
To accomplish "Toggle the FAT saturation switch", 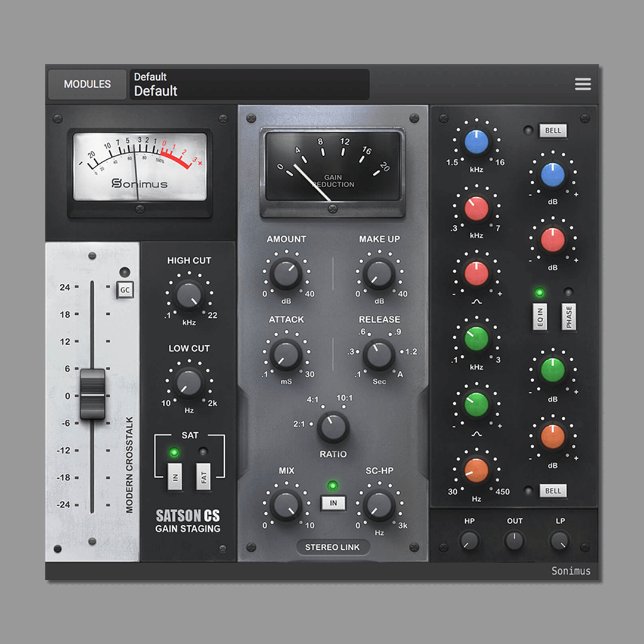I will click(204, 476).
